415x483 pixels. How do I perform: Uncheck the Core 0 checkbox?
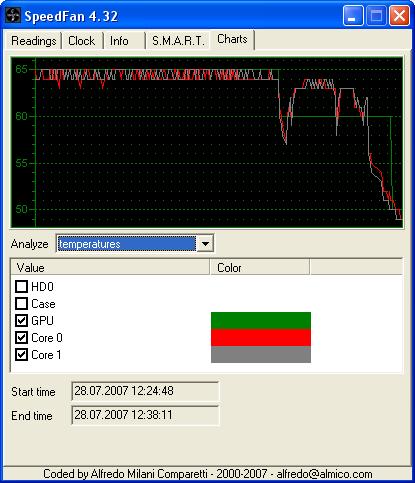(x=22, y=337)
